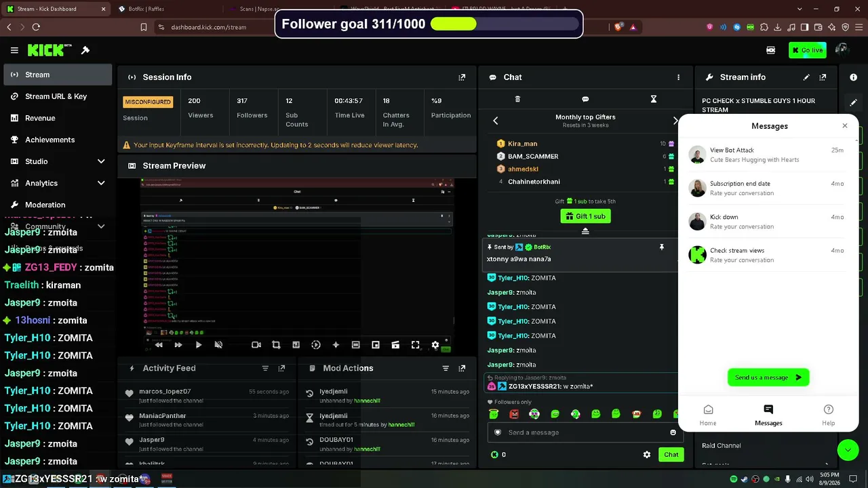Screen dimensions: 868x488
Task: Rewind the stream preview
Action: pos(159,345)
